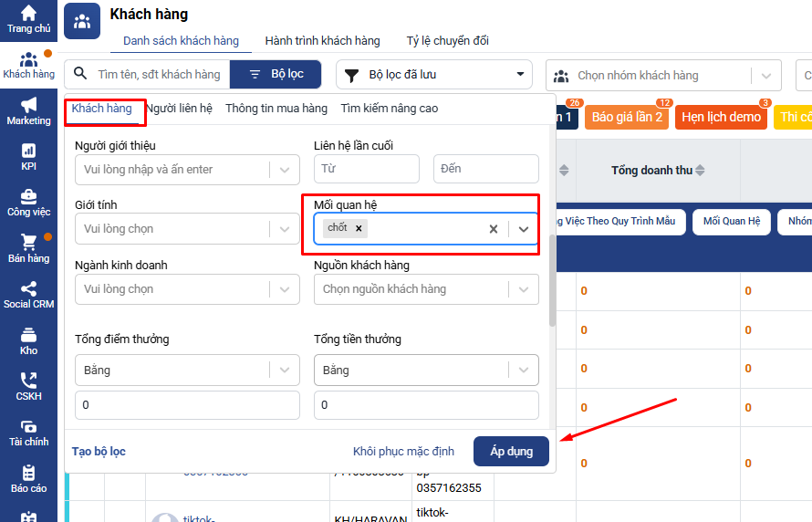Go to the KPI sidebar icon
The width and height of the screenshot is (812, 522).
tap(28, 151)
